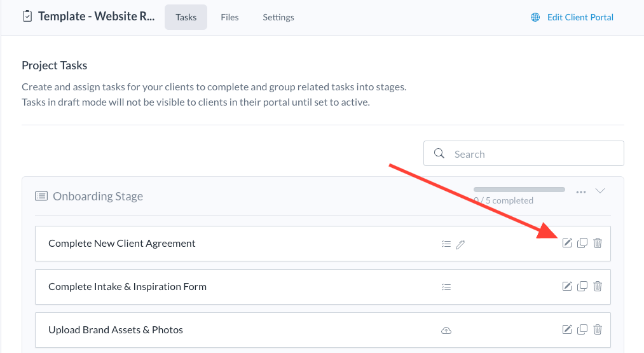Open the Onboarding Stage three-dot menu

click(x=580, y=191)
